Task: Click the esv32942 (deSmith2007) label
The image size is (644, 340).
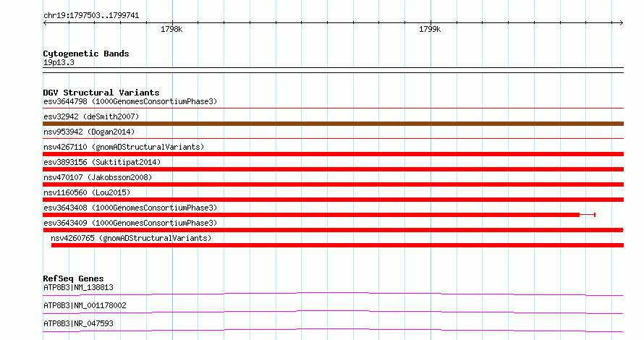Action: (x=91, y=116)
